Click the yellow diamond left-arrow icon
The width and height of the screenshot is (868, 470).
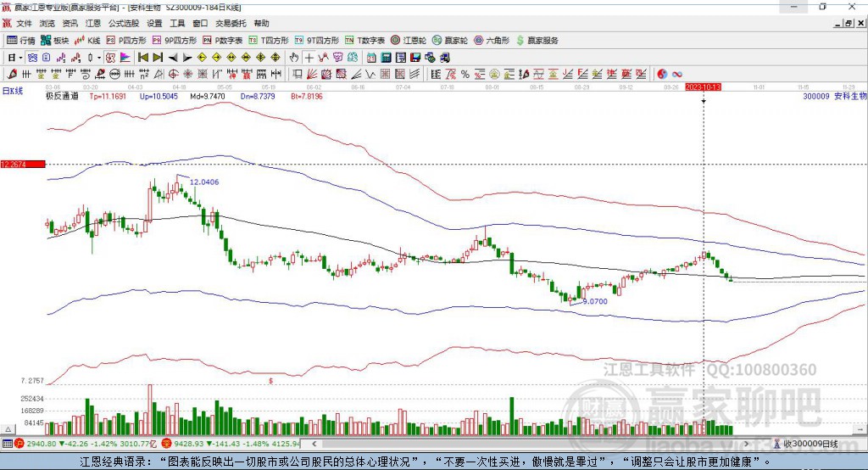[x=202, y=58]
